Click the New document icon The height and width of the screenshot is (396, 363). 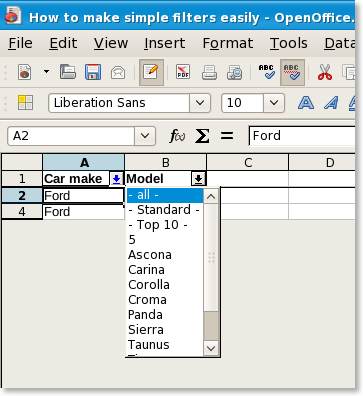pos(25,72)
